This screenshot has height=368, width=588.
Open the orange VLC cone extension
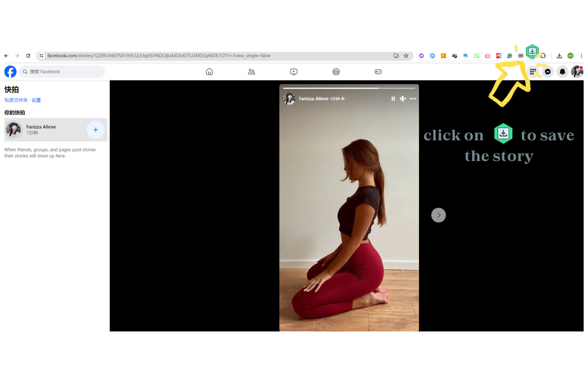[443, 56]
